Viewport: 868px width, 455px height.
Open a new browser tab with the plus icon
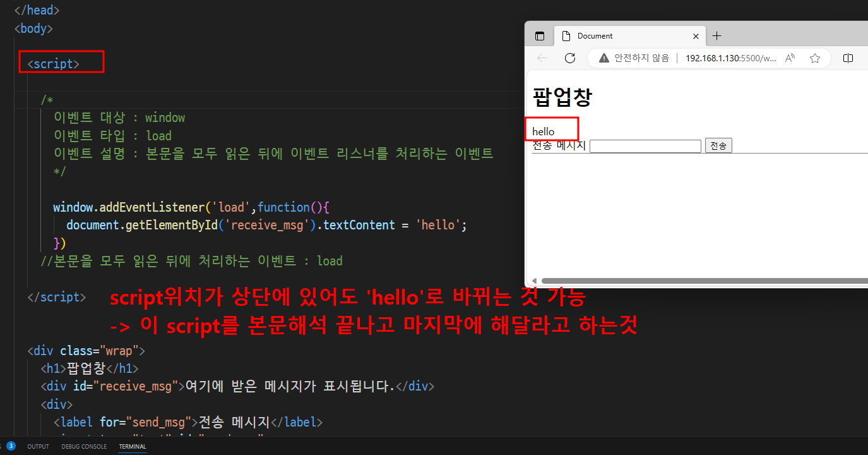tap(716, 36)
